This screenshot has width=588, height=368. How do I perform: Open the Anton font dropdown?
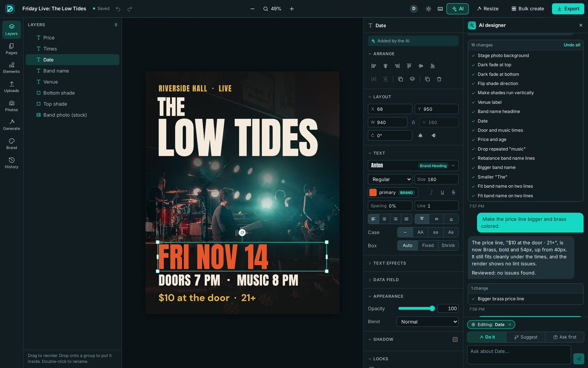tap(413, 166)
